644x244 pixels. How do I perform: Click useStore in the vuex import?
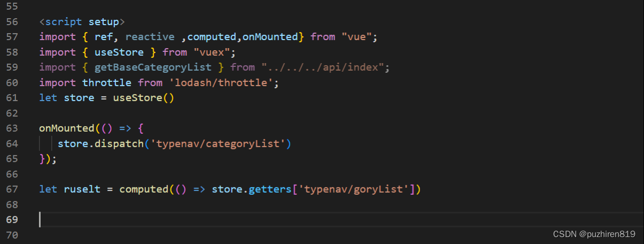tap(119, 52)
